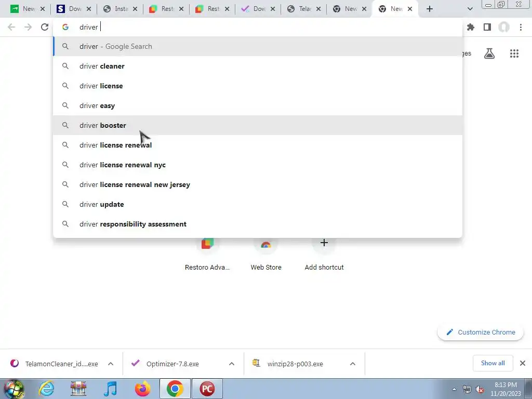The height and width of the screenshot is (399, 532).
Task: Close the 'Insta' tab
Action: [x=135, y=9]
